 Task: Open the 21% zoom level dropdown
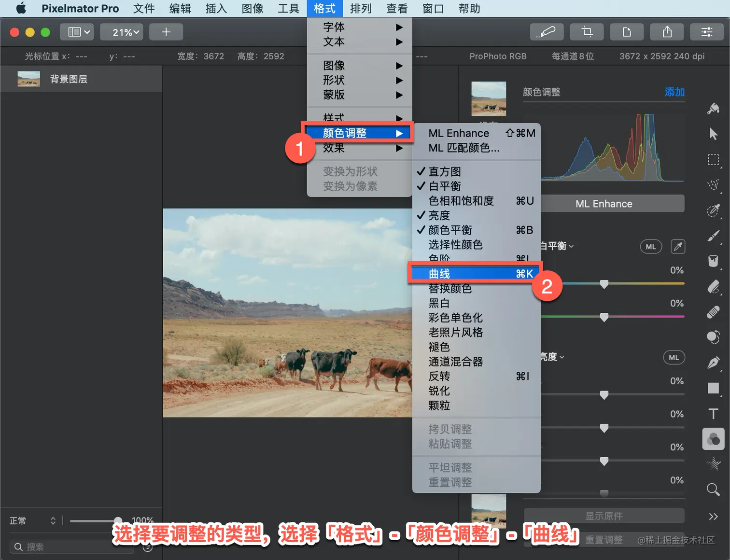click(122, 32)
